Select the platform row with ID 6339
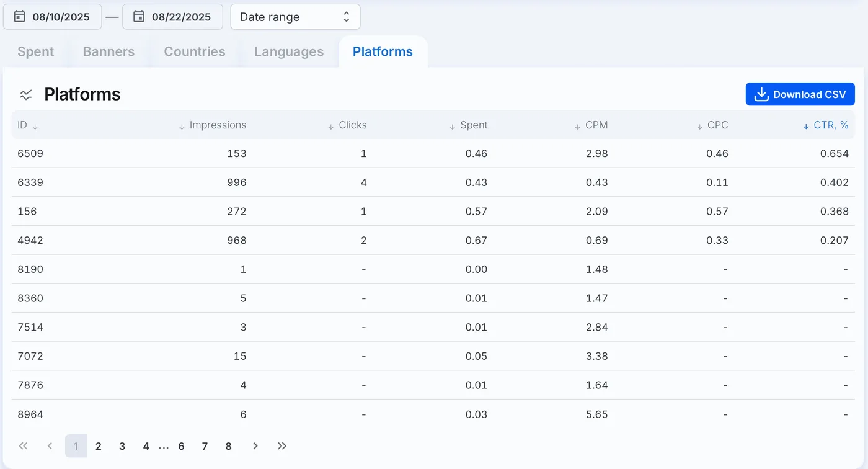 [433, 182]
